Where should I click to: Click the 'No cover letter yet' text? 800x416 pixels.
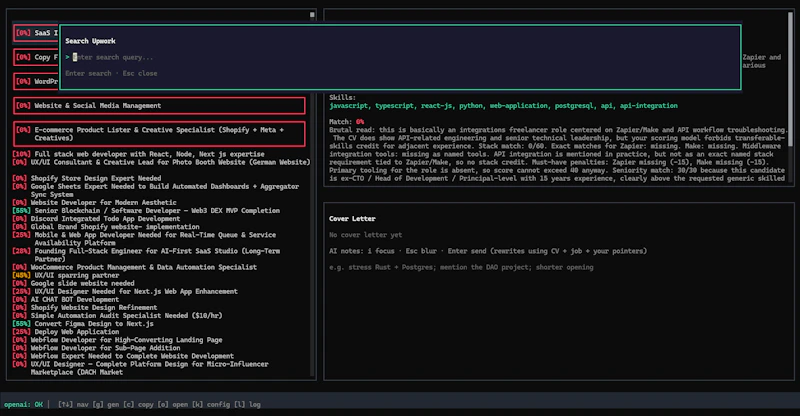(x=366, y=235)
